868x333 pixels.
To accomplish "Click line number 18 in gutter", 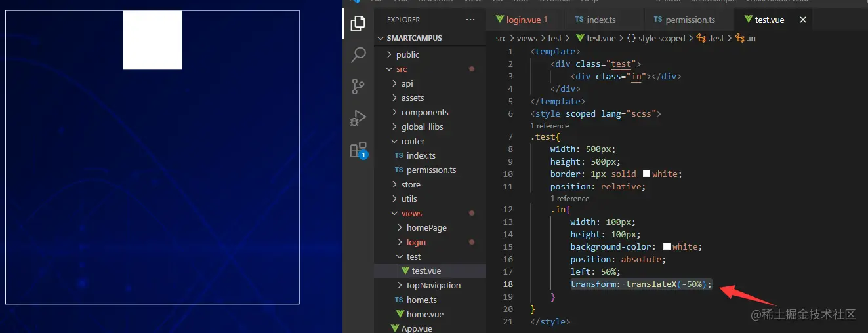I will pos(508,284).
